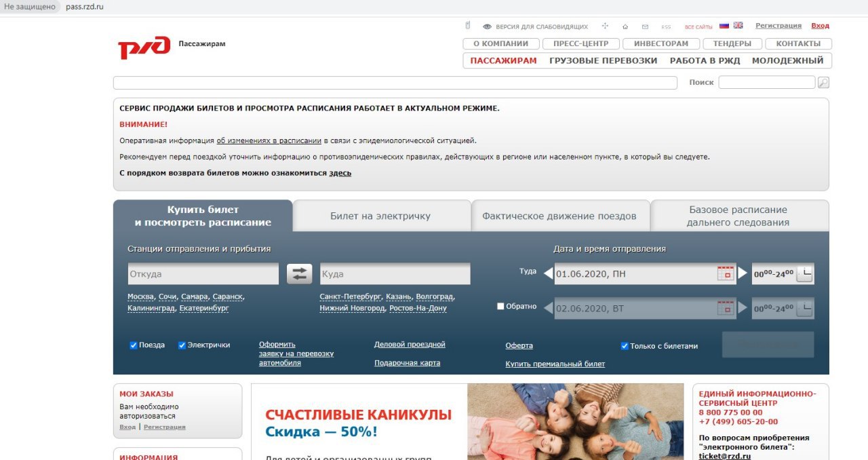
Task: Open the envelope mail icon
Action: (x=645, y=26)
